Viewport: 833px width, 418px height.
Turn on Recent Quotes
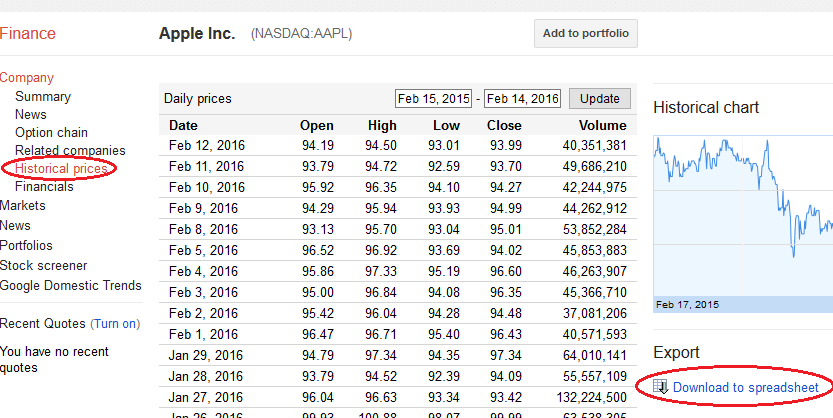(x=115, y=323)
